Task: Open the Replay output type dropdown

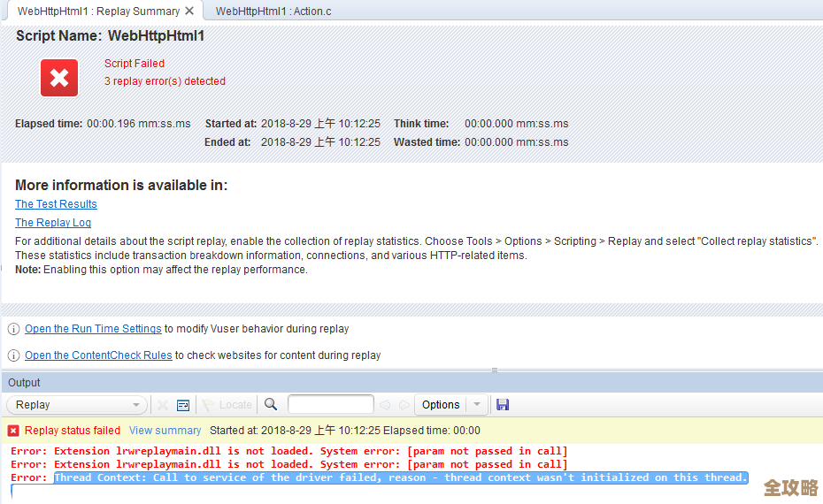Action: click(77, 405)
